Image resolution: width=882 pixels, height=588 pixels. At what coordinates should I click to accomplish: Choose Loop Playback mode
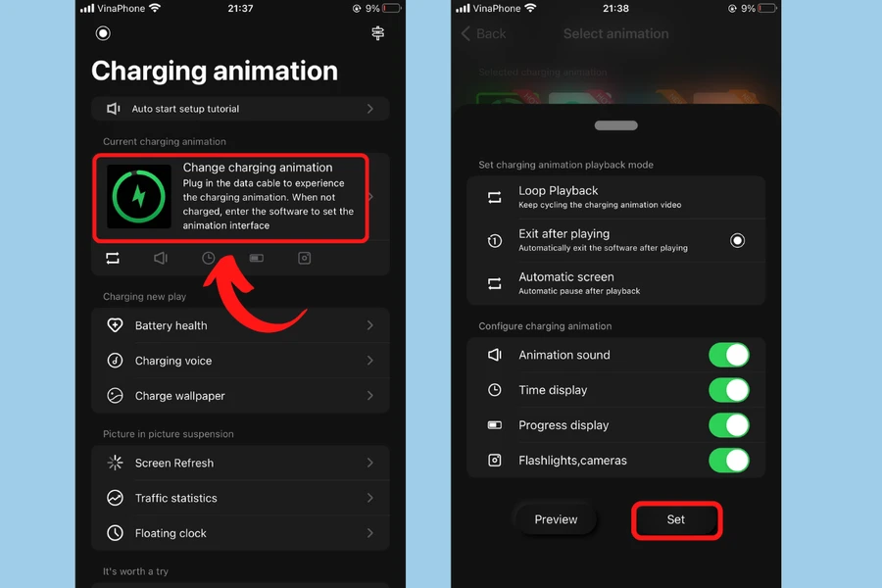[x=616, y=197]
